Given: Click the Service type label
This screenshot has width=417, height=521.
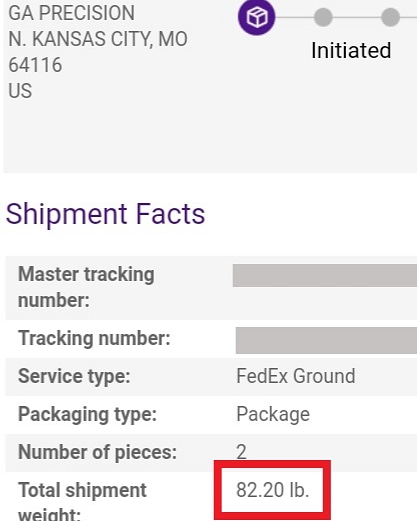Looking at the screenshot, I should pyautogui.click(x=74, y=376).
